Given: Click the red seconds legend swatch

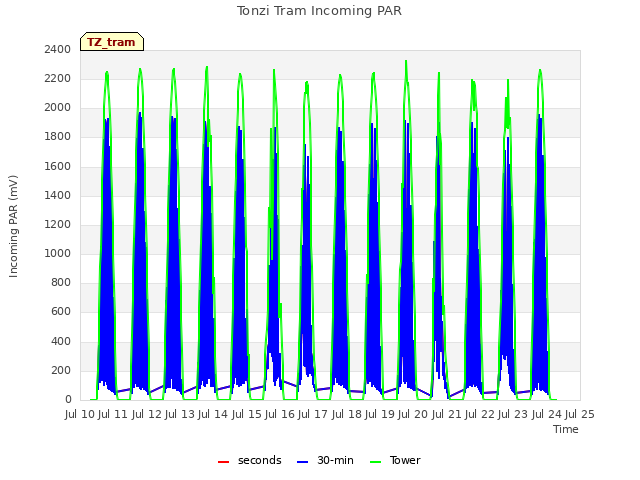Looking at the screenshot, I should tap(224, 462).
